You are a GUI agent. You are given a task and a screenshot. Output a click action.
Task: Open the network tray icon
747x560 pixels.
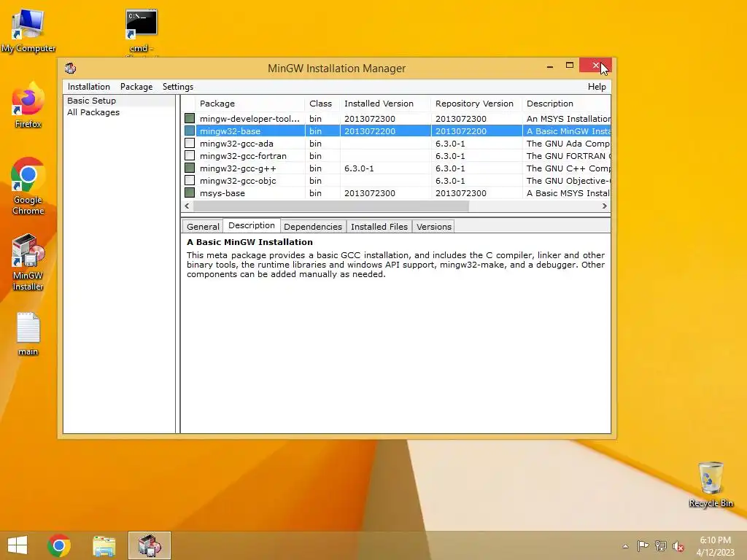pyautogui.click(x=661, y=545)
